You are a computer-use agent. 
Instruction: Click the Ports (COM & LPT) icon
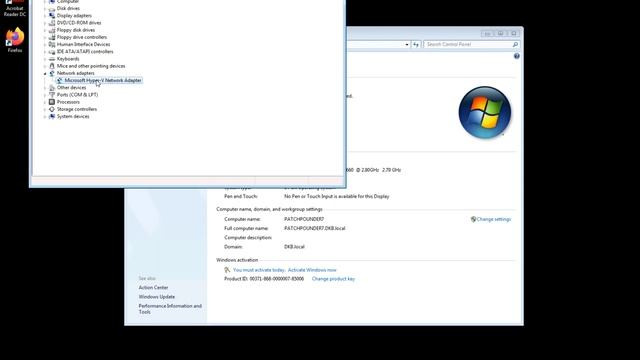click(x=52, y=95)
